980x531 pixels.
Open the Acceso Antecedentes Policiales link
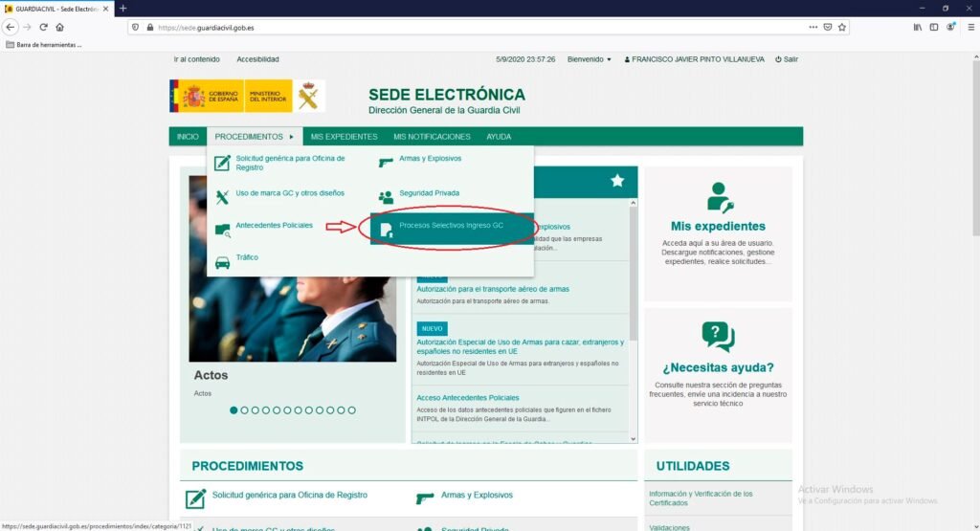(x=467, y=397)
